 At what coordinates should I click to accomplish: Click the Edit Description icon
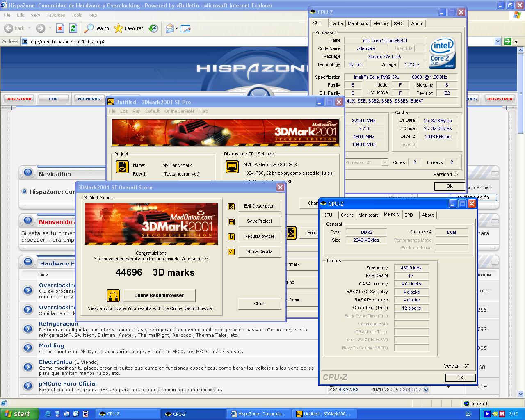pyautogui.click(x=231, y=206)
